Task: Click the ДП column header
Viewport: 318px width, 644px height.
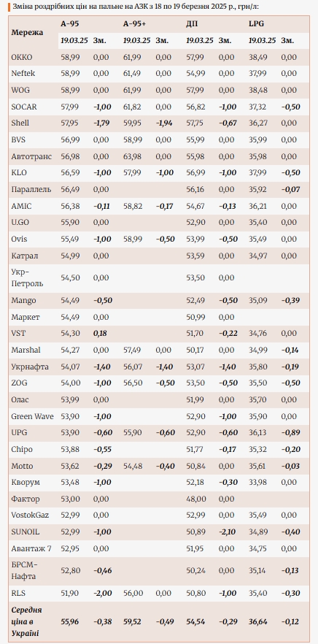Action: [x=192, y=24]
